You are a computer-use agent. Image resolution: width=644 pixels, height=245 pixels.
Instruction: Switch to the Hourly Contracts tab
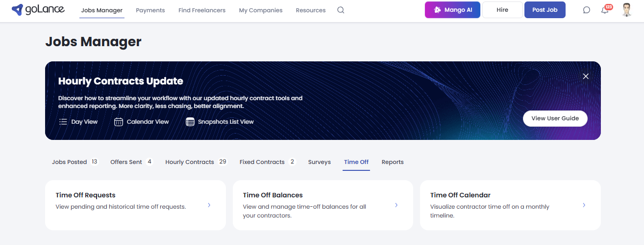[190, 162]
